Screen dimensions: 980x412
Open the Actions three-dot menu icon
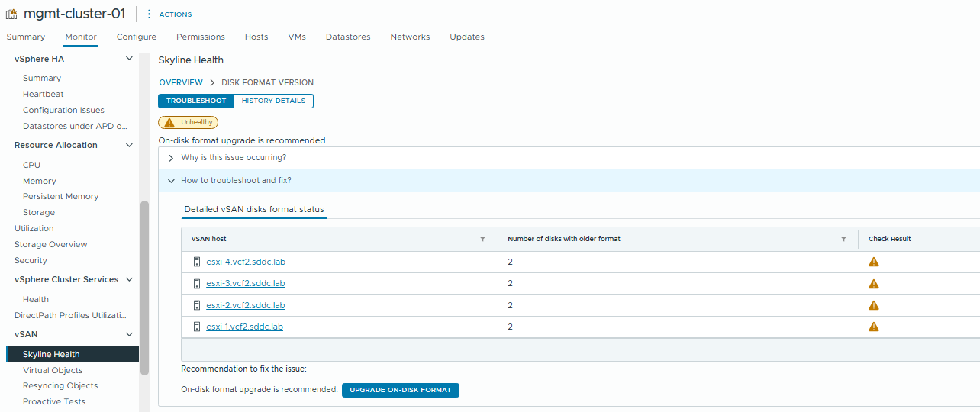click(x=149, y=14)
